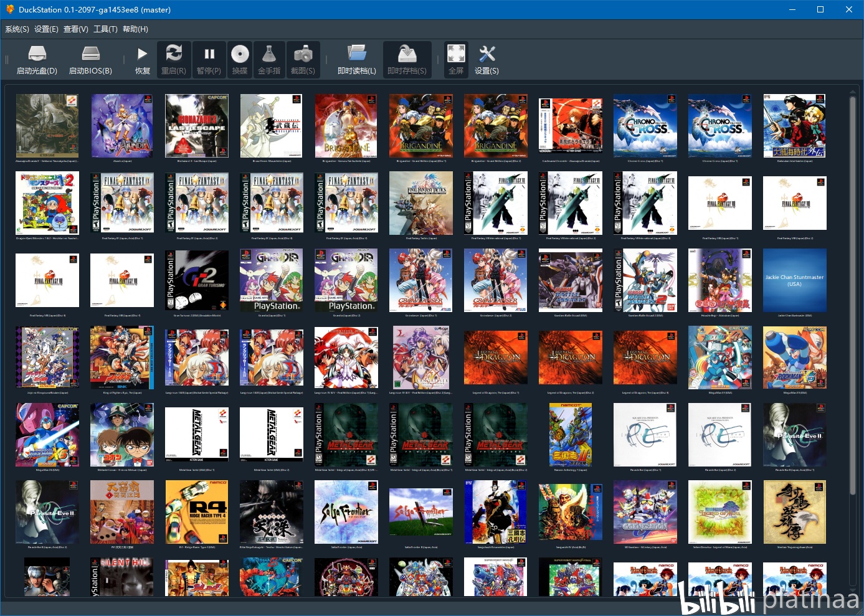Click the "Final Fantasy IX (Japan, Asia) (Disc 4)" caption
Image resolution: width=864 pixels, height=616 pixels.
pyautogui.click(x=346, y=238)
